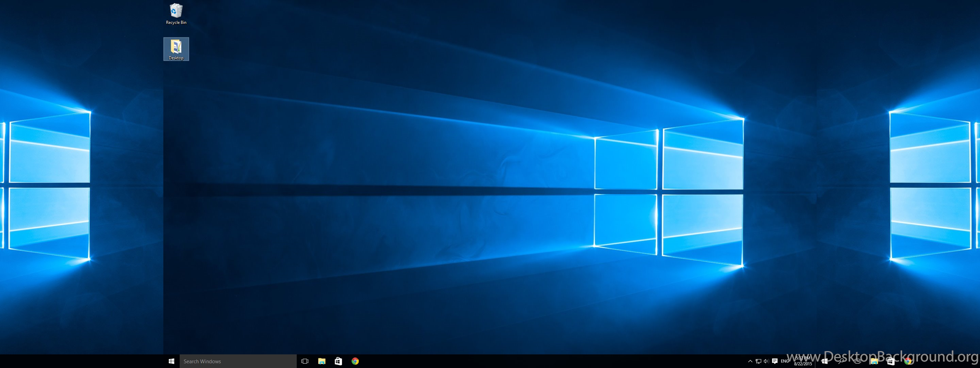The width and height of the screenshot is (980, 368).
Task: Open the clock showing 8/22/2015
Action: pyautogui.click(x=803, y=361)
